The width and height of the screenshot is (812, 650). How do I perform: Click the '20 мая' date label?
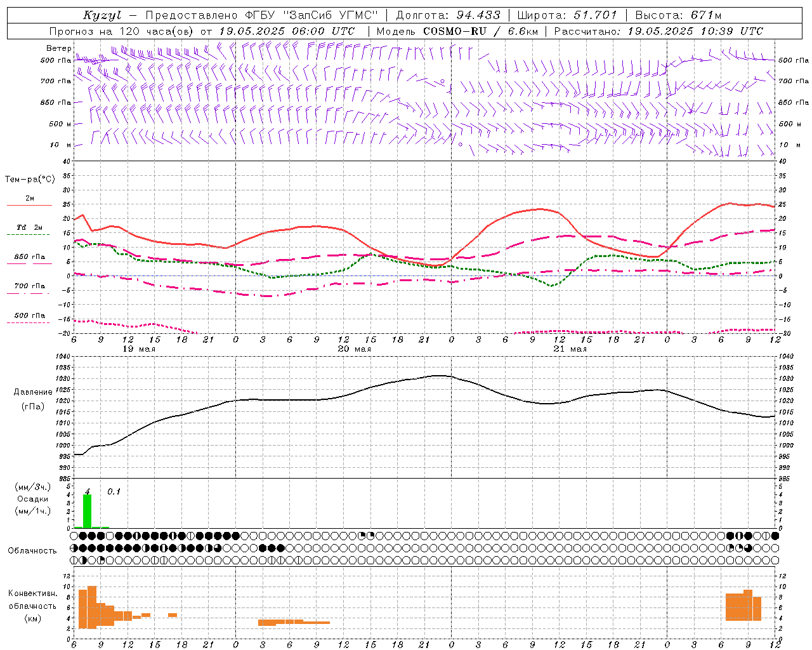(354, 349)
